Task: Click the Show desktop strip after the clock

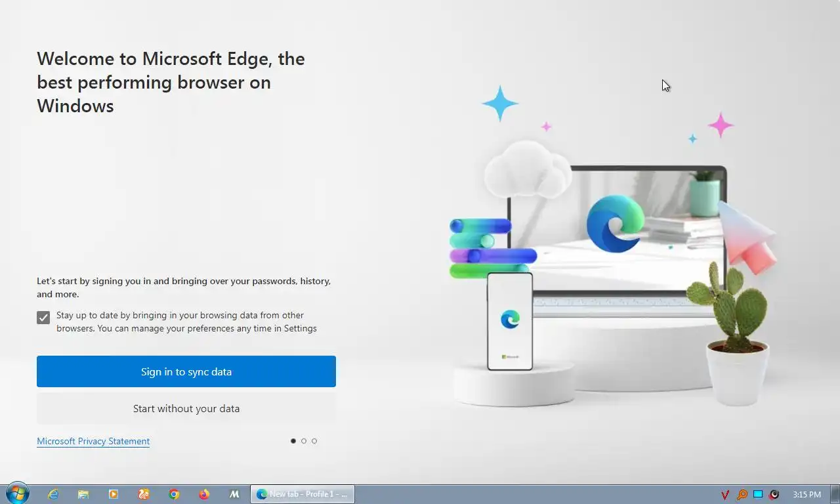Action: [x=835, y=494]
